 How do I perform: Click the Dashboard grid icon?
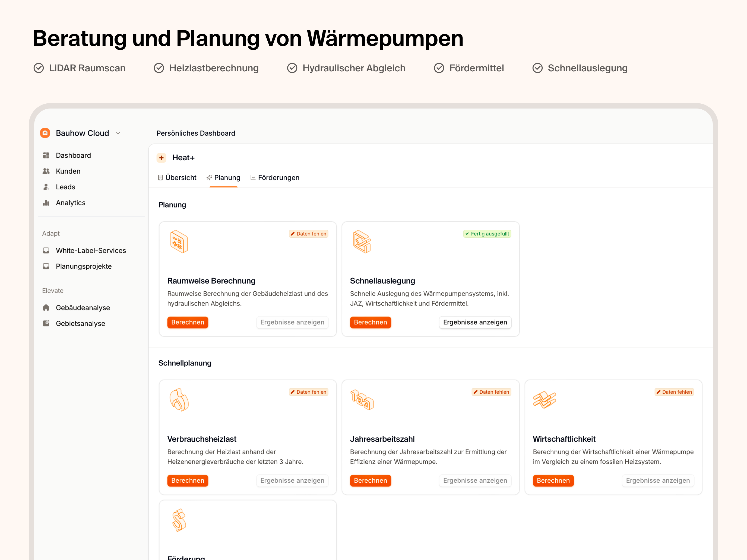[x=46, y=155]
